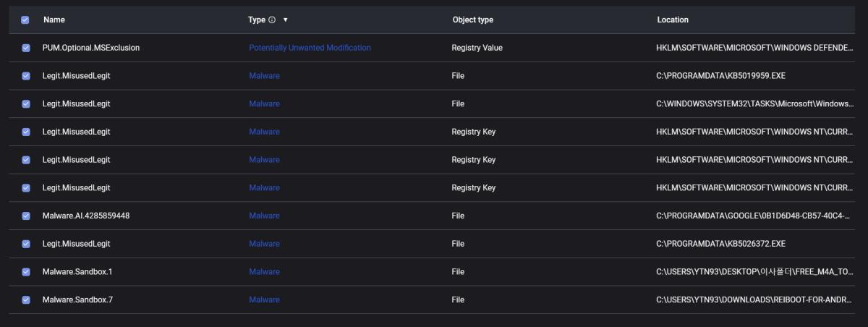Image resolution: width=868 pixels, height=327 pixels.
Task: Sort by the Object type column header
Action: coord(473,20)
